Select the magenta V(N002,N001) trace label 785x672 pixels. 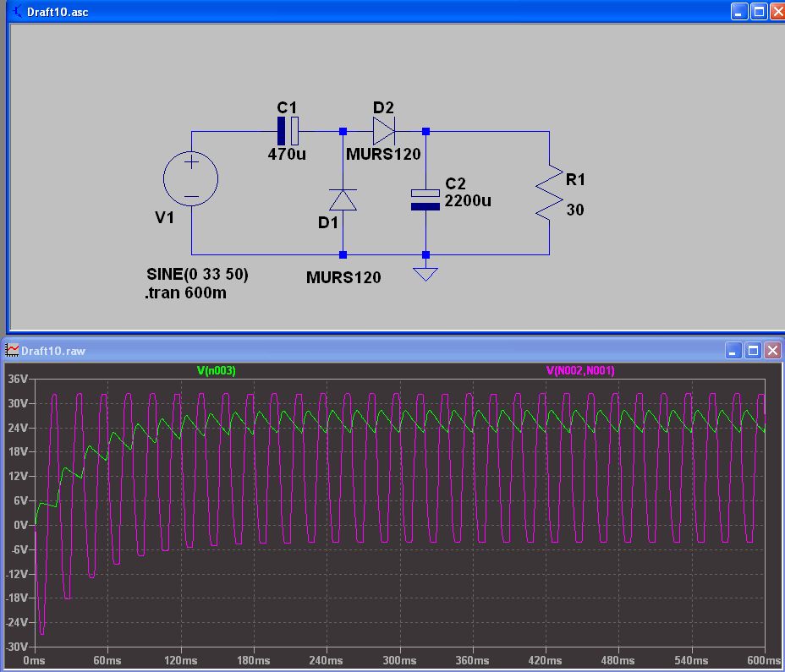tap(580, 369)
